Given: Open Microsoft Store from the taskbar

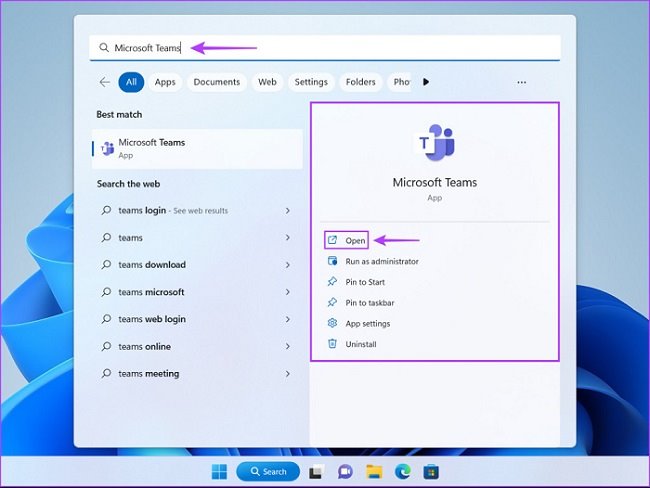Looking at the screenshot, I should pos(431,472).
